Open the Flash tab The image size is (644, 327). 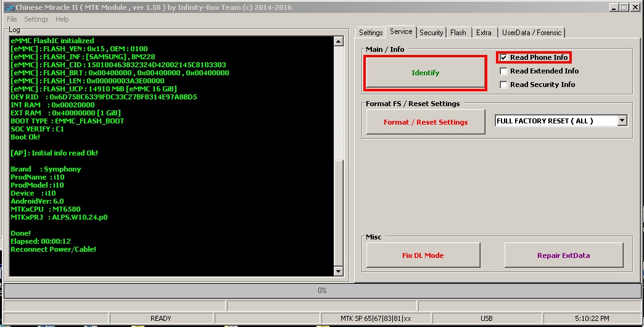point(458,33)
